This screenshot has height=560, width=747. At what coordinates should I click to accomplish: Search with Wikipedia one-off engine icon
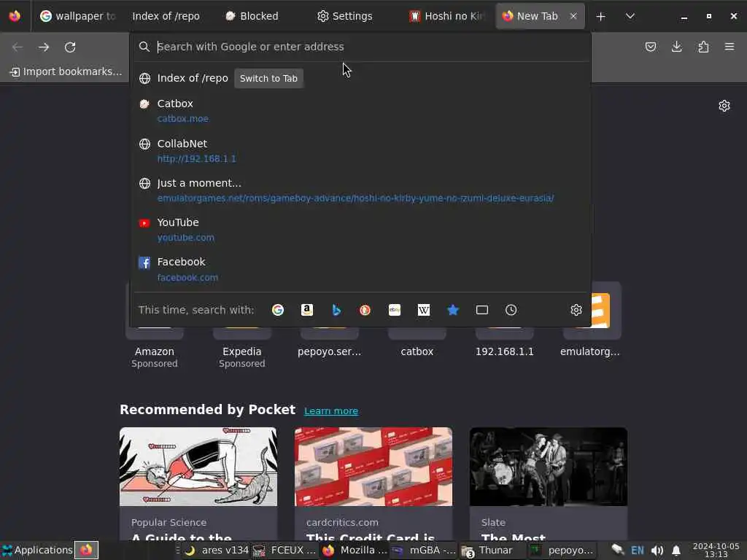pos(424,310)
